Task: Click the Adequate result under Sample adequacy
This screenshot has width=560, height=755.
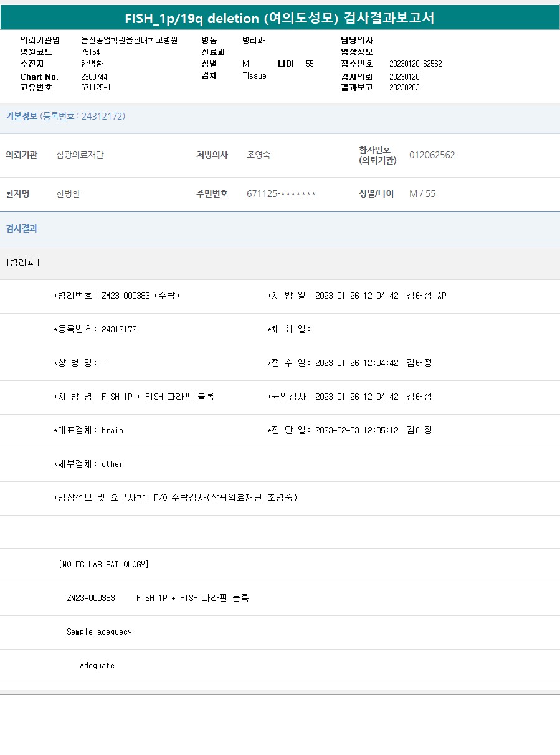Action: [97, 665]
